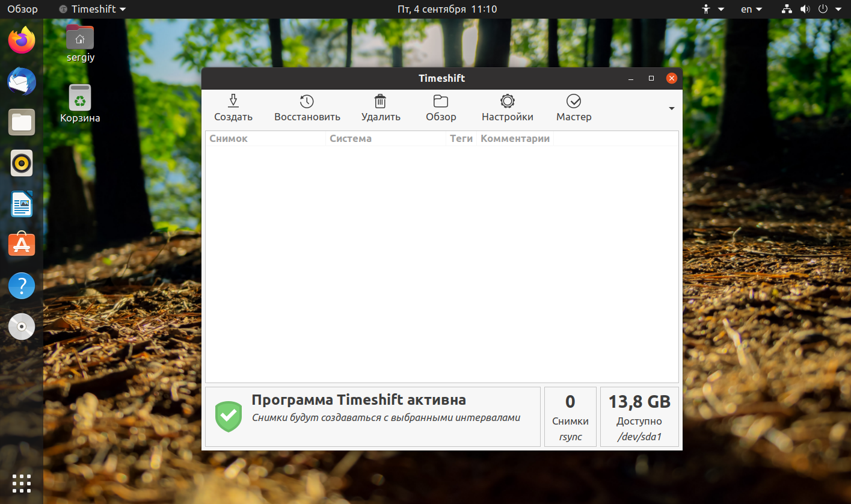The width and height of the screenshot is (851, 504).
Task: Create a new snapshot with Создать
Action: click(x=233, y=108)
